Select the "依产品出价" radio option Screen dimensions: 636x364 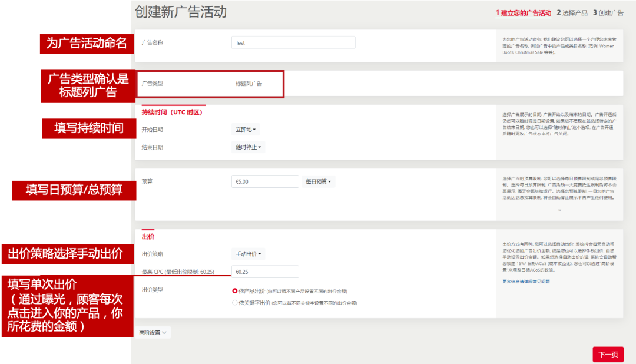tap(235, 290)
